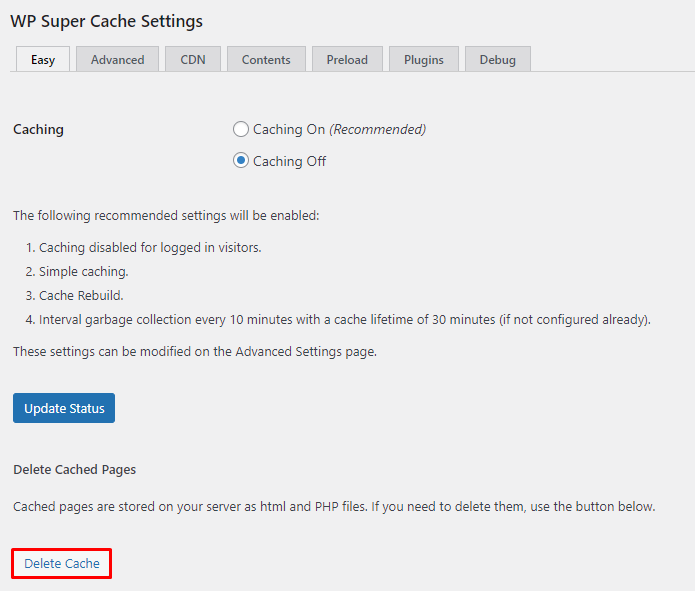Open the Advanced settings tab
695x591 pixels.
[x=117, y=59]
